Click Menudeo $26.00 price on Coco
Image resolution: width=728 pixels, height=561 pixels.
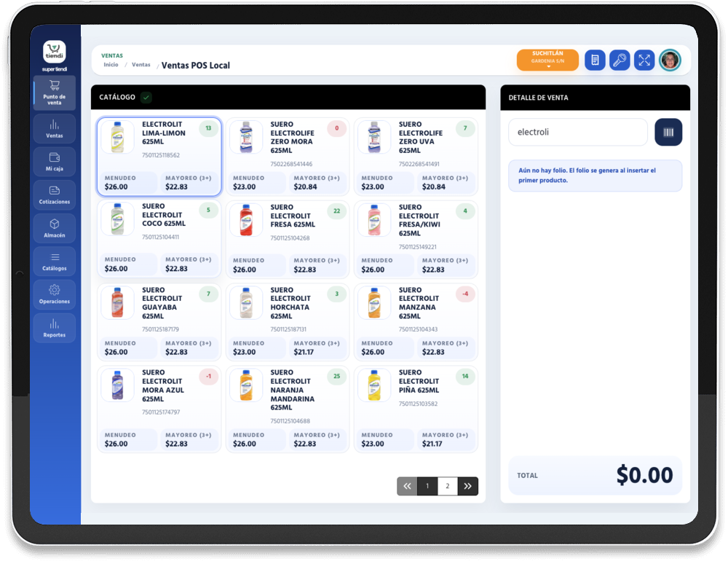pyautogui.click(x=127, y=264)
